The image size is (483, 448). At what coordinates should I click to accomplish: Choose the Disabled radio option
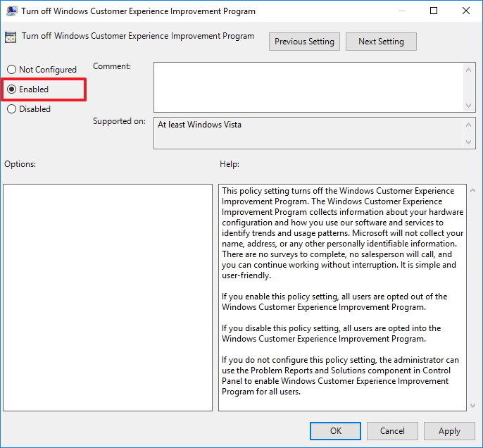tap(29, 109)
